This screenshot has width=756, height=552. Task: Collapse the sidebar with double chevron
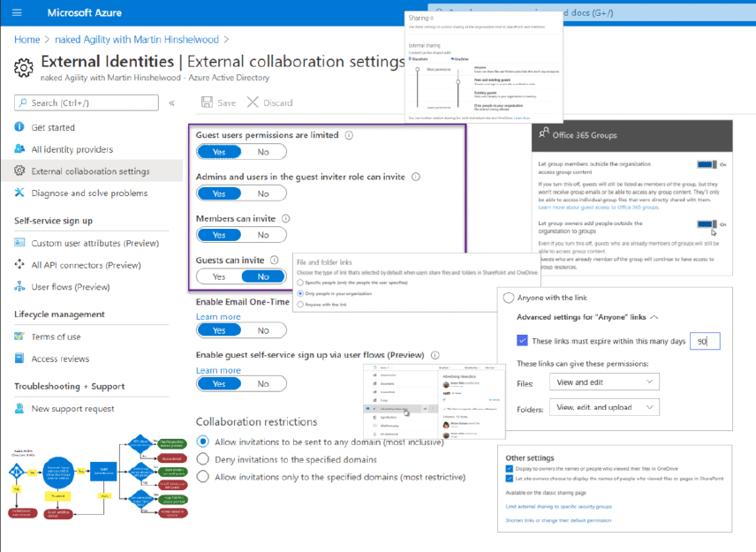point(171,102)
